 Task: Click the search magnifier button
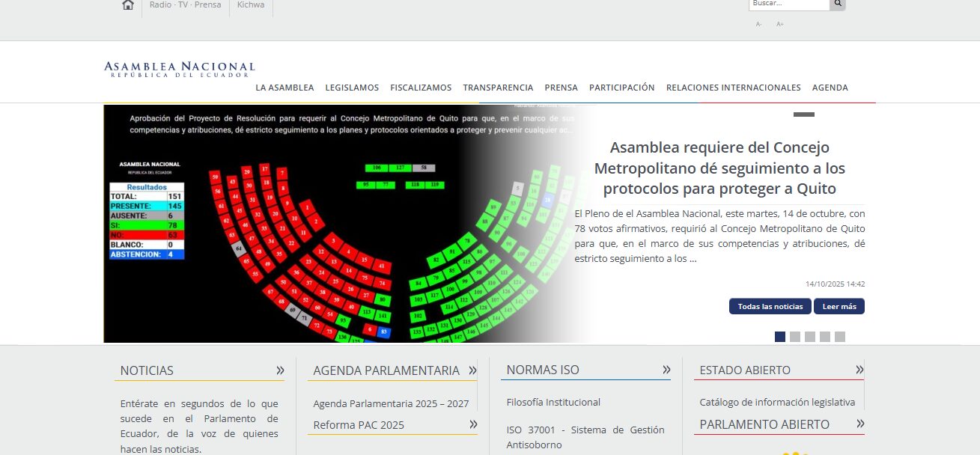click(838, 4)
